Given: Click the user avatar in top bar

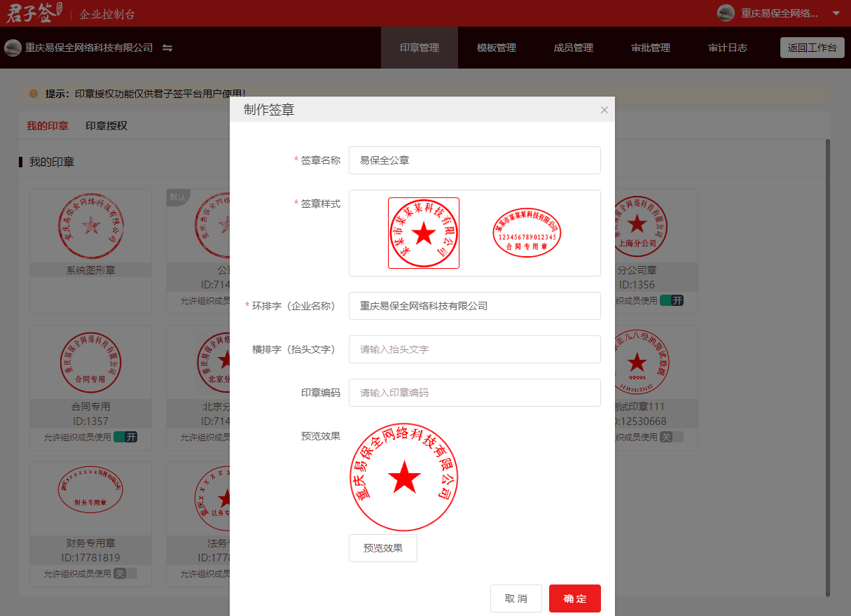Looking at the screenshot, I should tap(726, 13).
